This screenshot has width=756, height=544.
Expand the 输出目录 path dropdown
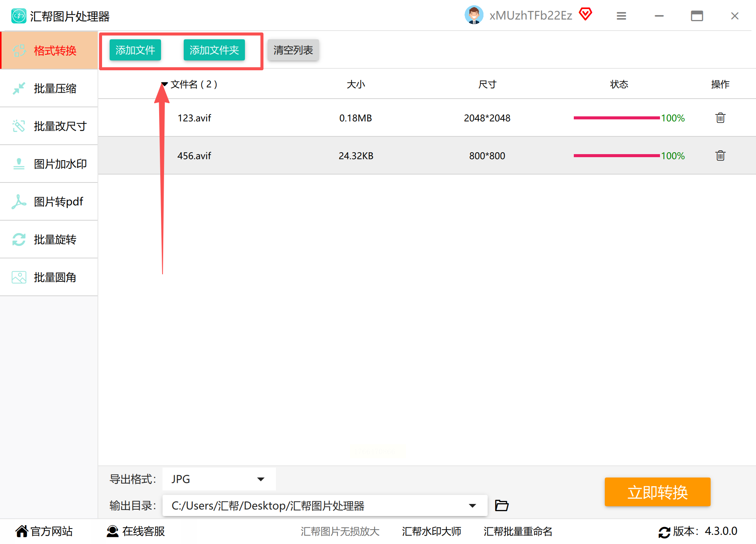point(472,505)
